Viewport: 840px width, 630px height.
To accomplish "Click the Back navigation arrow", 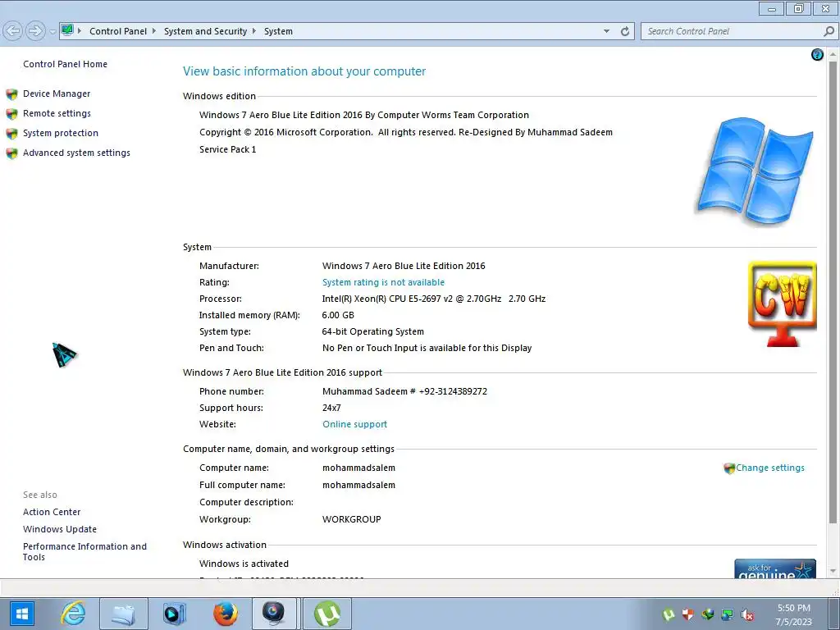I will coord(13,31).
